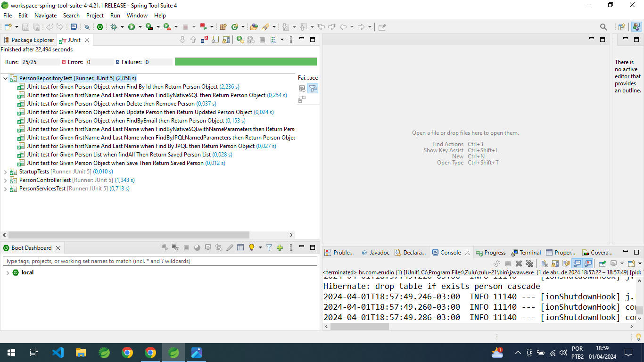Click Show Failures Only icon in JUnit
This screenshot has width=644, height=362.
204,40
